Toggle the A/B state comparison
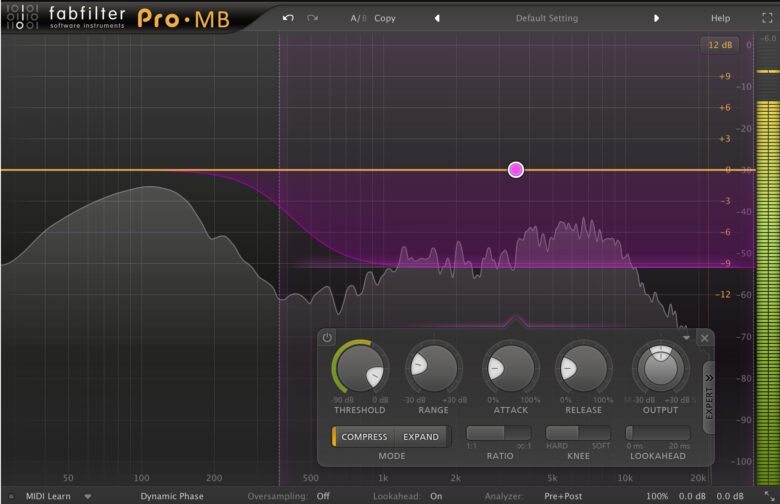 tap(358, 18)
